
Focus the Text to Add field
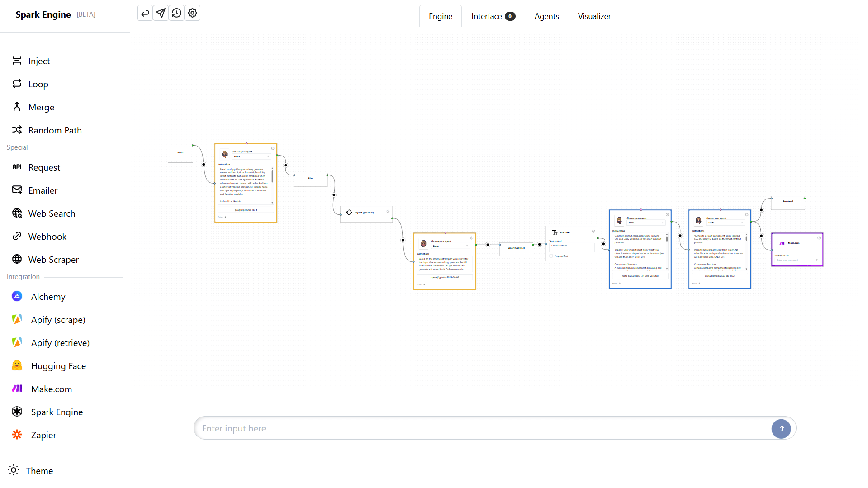[x=572, y=247]
